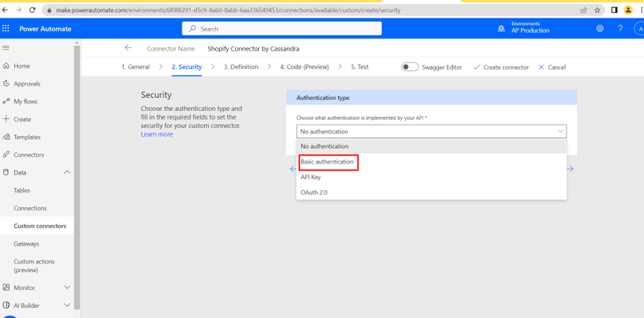Expand the AI Builder section chevron
This screenshot has width=644, height=318.
click(x=67, y=305)
